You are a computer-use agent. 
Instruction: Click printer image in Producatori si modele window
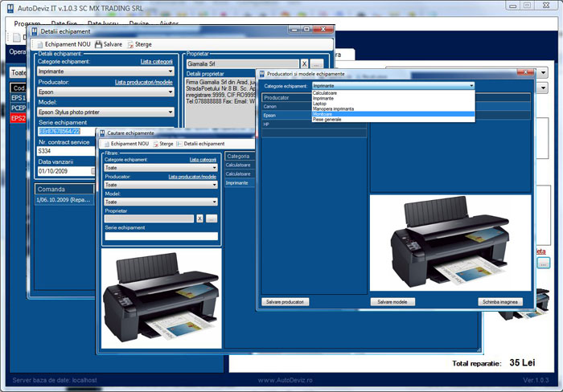(450, 243)
